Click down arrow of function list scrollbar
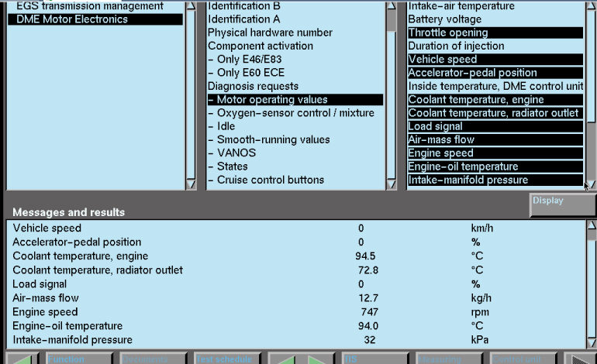The image size is (597, 364). point(391,184)
